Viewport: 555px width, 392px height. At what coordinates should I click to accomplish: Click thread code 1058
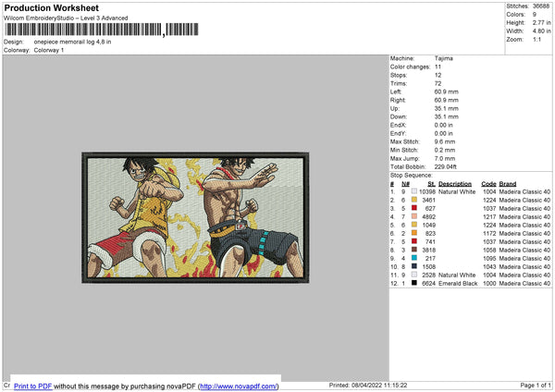point(489,250)
